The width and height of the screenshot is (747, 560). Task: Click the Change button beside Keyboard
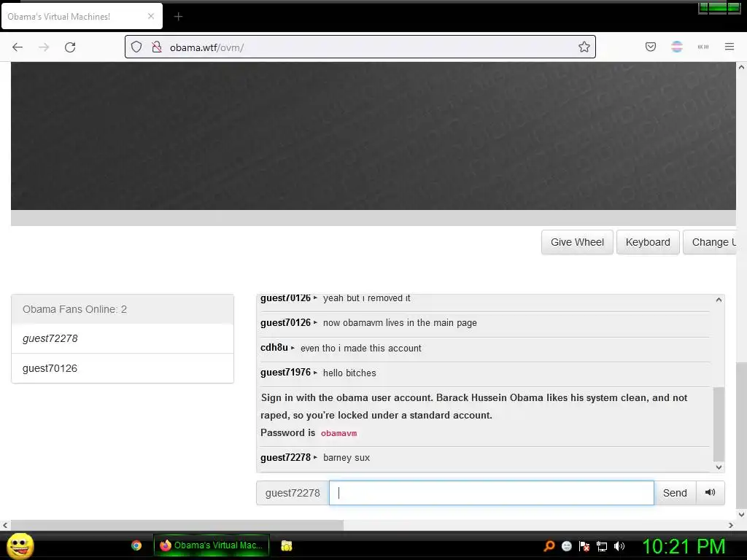(710, 242)
